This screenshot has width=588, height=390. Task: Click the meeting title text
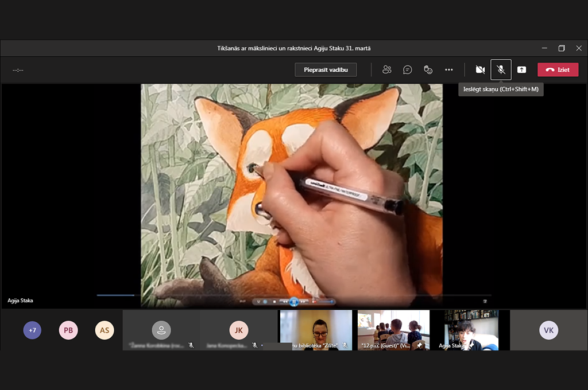pyautogui.click(x=294, y=48)
